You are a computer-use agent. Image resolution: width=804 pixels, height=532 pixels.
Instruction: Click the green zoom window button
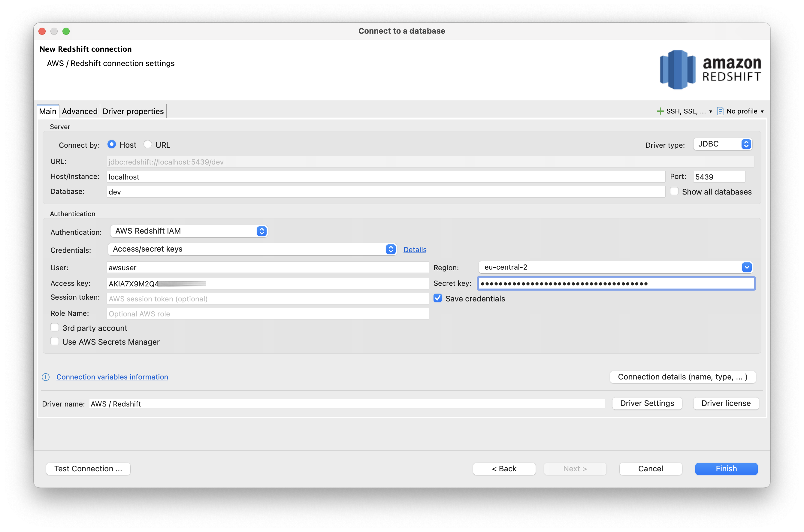(x=66, y=31)
